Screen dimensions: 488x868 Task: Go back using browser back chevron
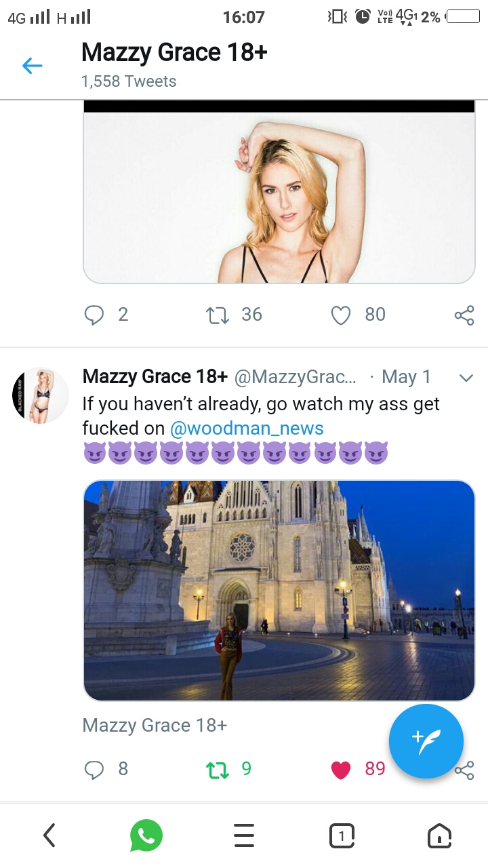pyautogui.click(x=49, y=835)
